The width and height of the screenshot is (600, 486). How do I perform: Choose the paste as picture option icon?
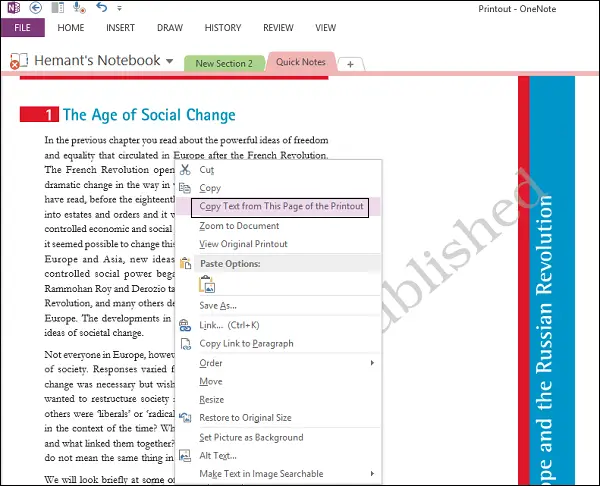click(207, 284)
